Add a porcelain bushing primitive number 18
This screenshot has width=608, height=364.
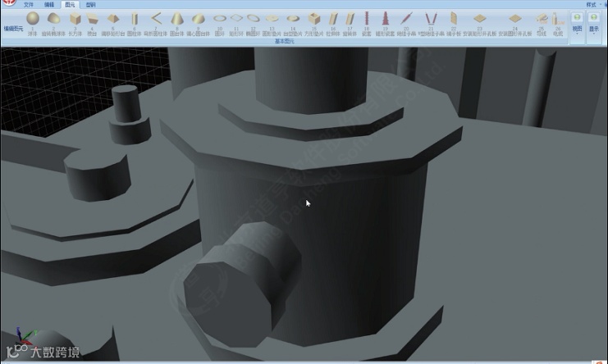pos(367,23)
